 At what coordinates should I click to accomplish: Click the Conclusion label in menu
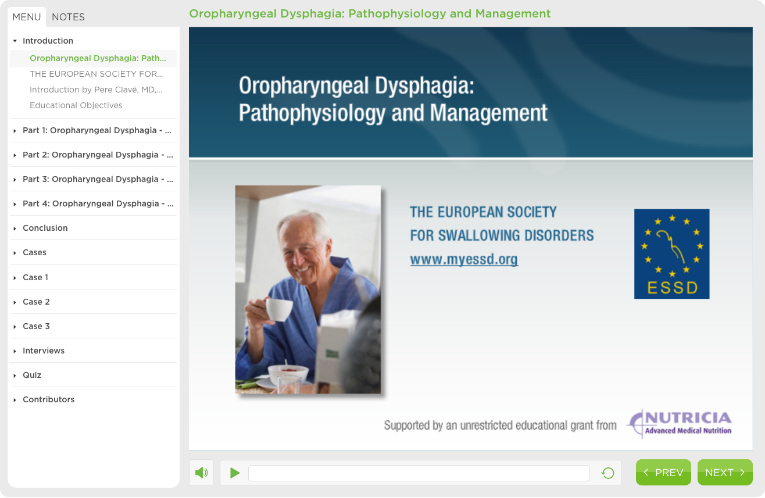[x=45, y=228]
